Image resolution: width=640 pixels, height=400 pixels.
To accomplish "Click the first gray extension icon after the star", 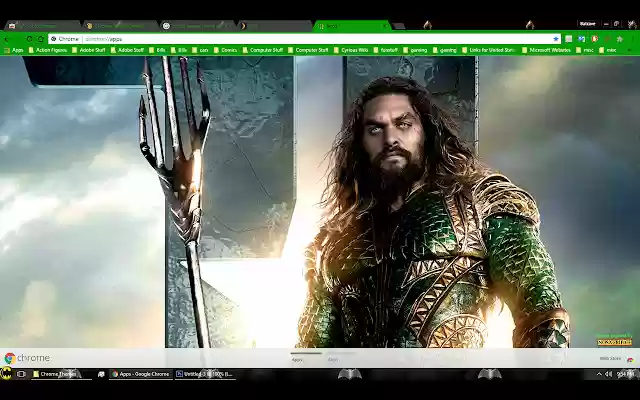I will coord(568,39).
